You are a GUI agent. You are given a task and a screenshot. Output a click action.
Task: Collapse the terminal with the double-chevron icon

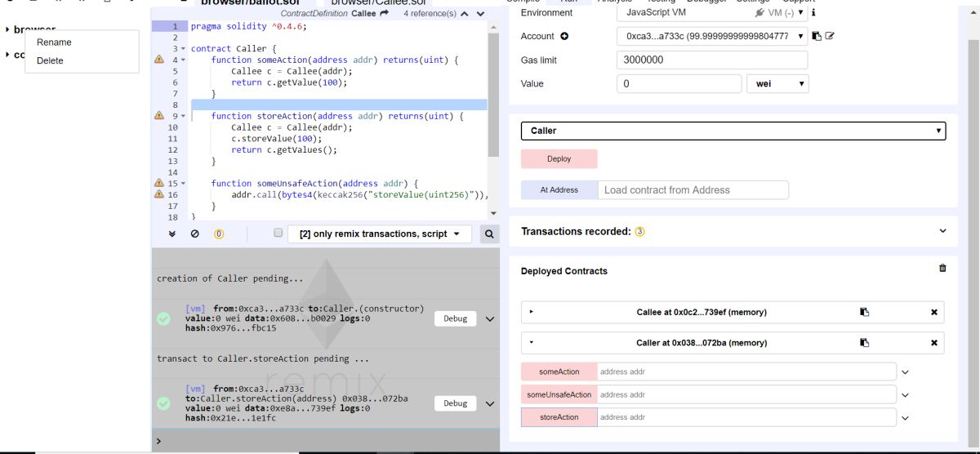(172, 234)
